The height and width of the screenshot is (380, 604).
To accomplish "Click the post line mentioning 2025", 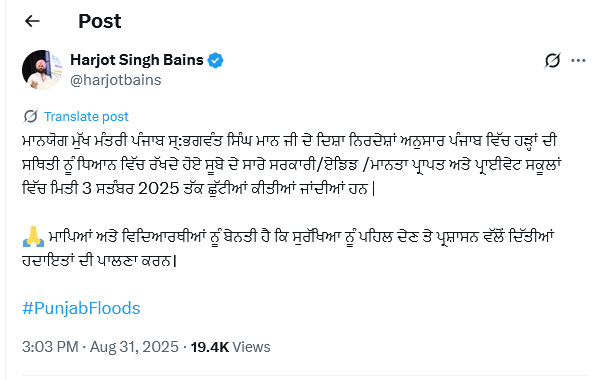I will click(x=198, y=188).
